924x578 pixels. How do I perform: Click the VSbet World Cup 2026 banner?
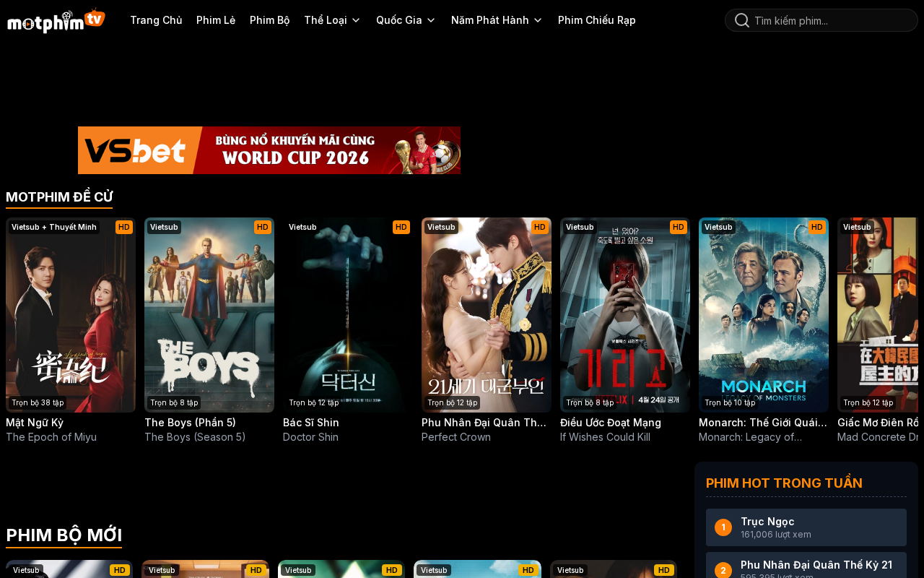[269, 150]
